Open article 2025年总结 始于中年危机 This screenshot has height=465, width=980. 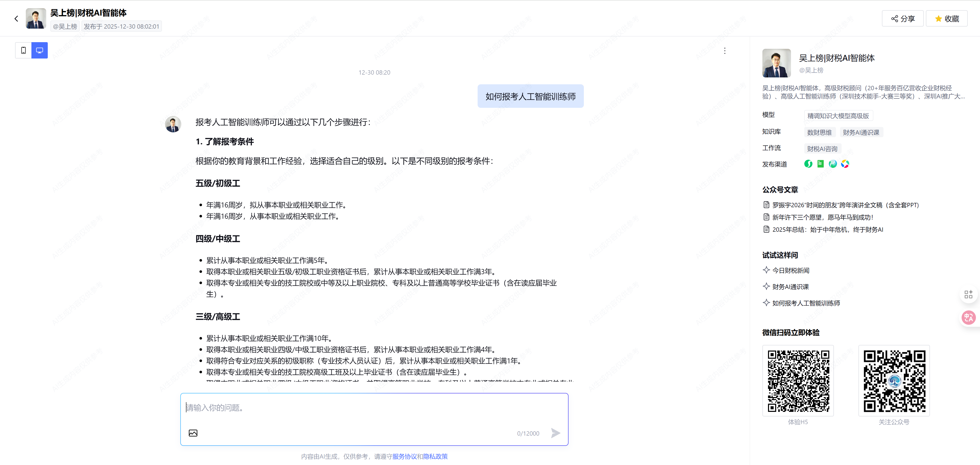828,229
